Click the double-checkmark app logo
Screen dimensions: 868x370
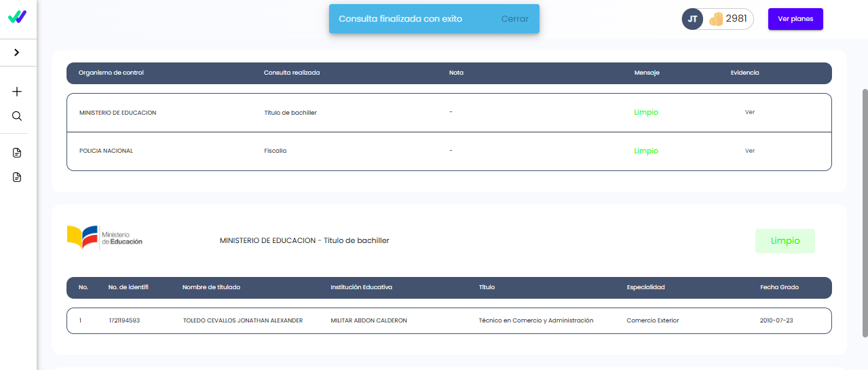pos(18,18)
